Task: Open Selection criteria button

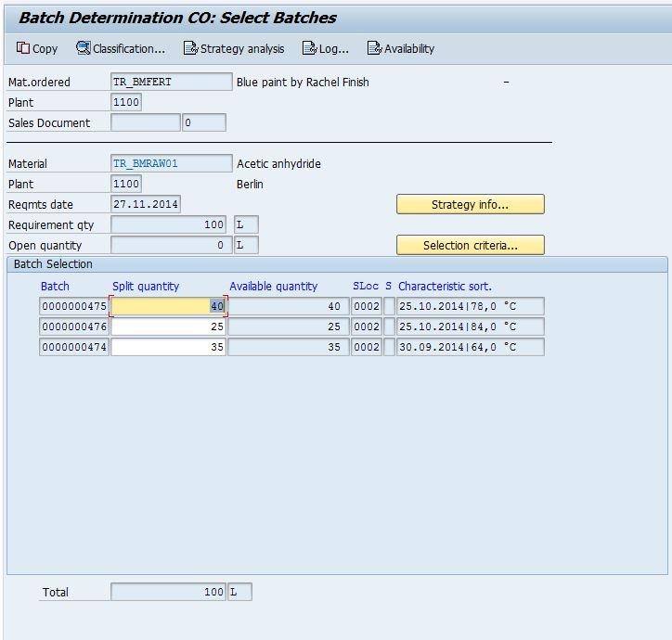Action: [471, 245]
